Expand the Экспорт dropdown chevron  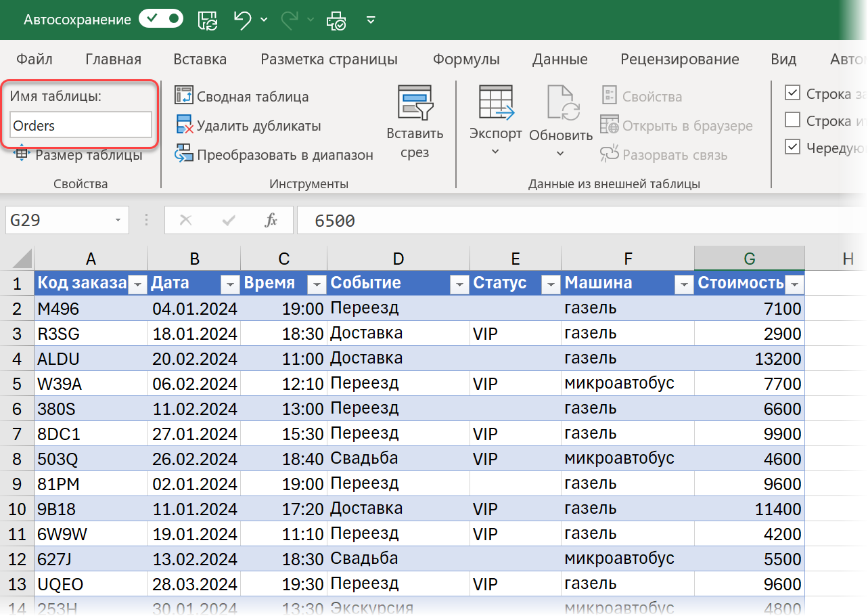pyautogui.click(x=496, y=152)
